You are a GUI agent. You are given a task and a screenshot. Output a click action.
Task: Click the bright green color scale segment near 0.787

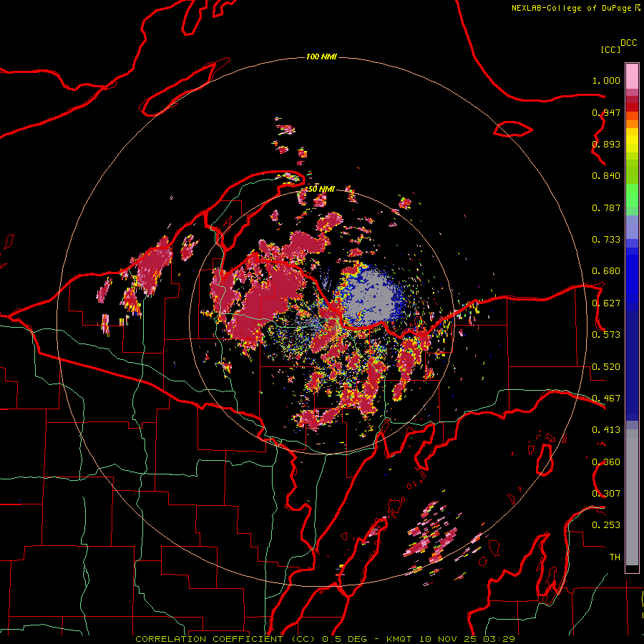pyautogui.click(x=632, y=195)
